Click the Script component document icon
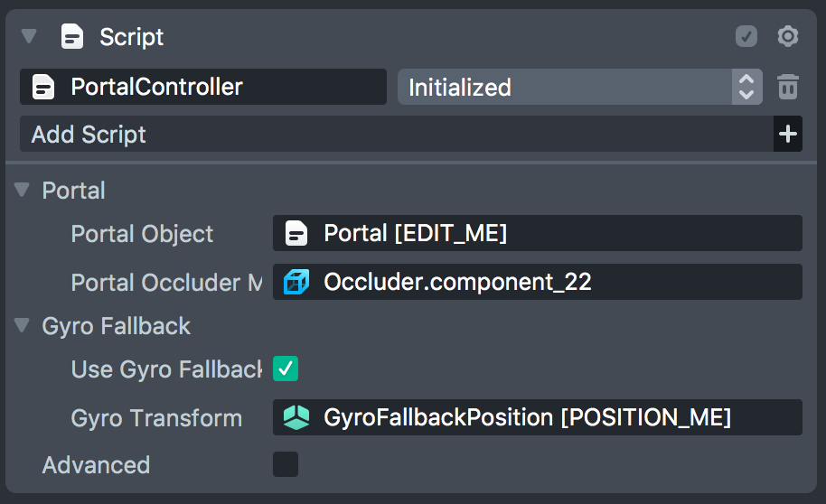This screenshot has height=504, width=826. tap(72, 37)
